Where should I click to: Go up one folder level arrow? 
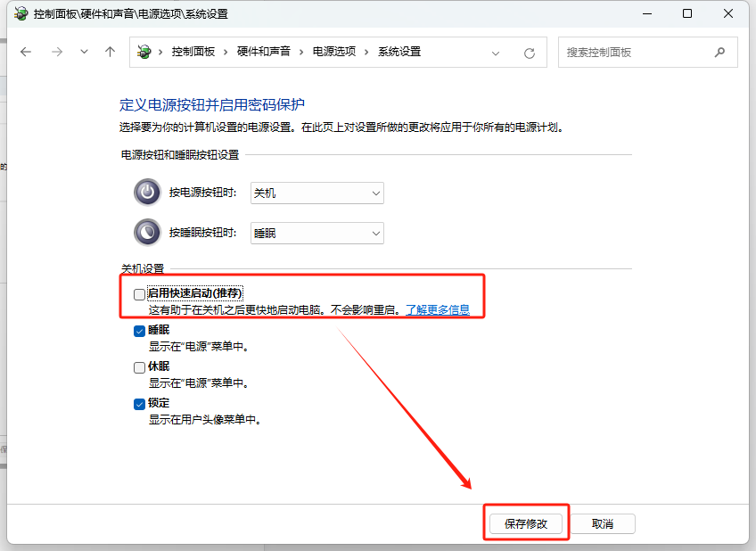[110, 52]
